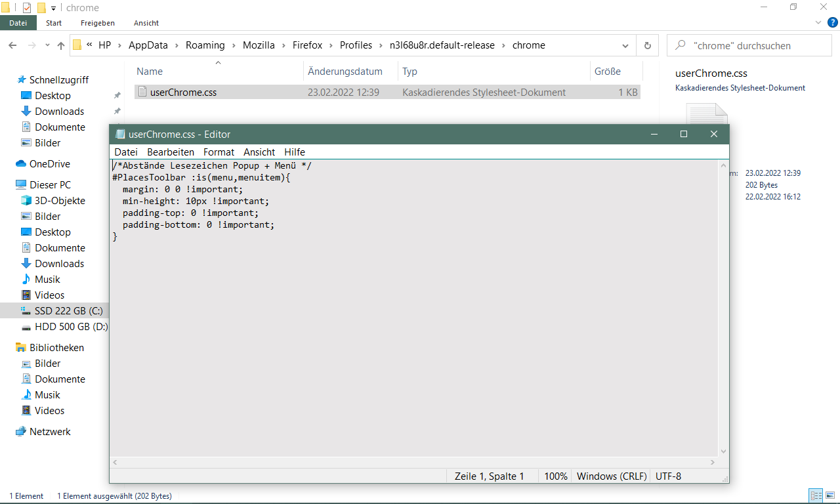Click New Folder icon in Explorer title bar
This screenshot has height=504, width=840.
(41, 8)
